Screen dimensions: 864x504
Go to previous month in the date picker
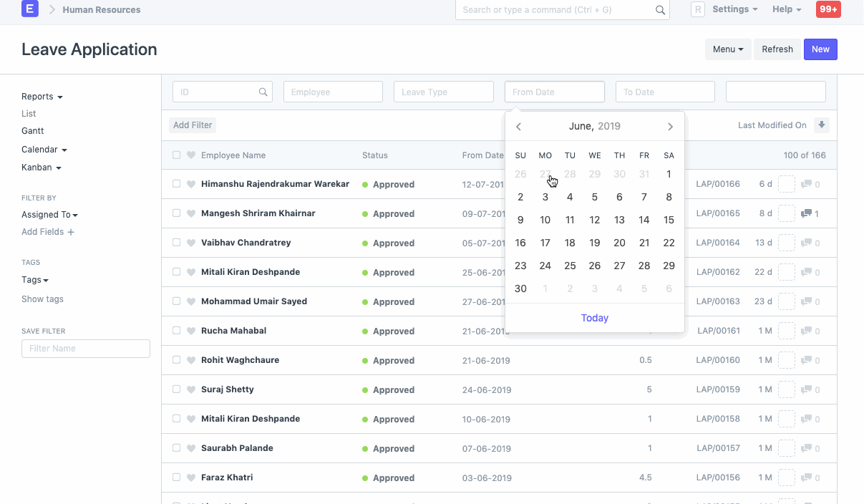518,126
